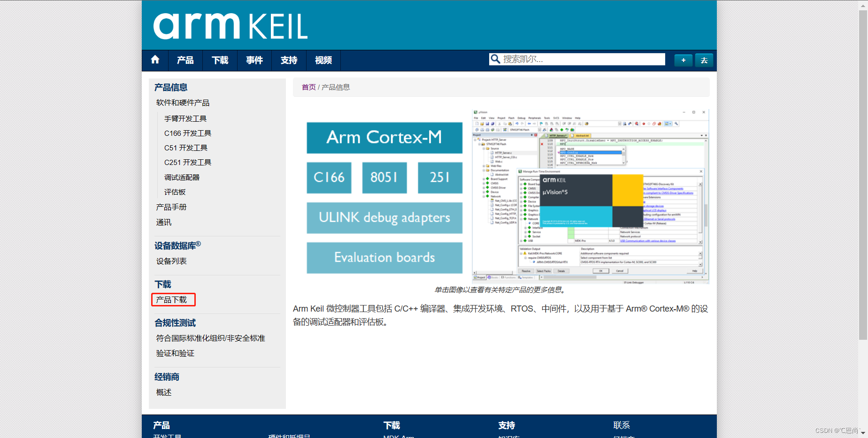Click the 设备数据库 sidebar heading
Image resolution: width=868 pixels, height=438 pixels.
click(177, 246)
